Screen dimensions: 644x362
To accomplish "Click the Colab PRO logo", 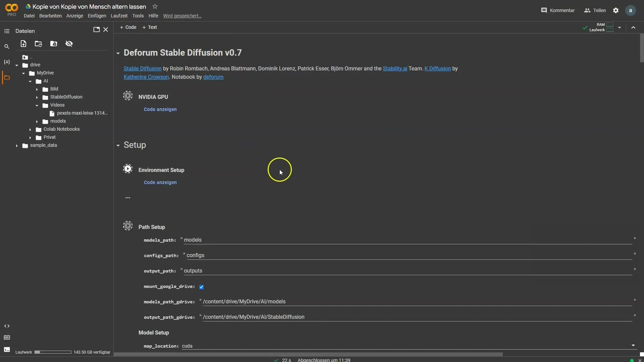I will pyautogui.click(x=11, y=10).
